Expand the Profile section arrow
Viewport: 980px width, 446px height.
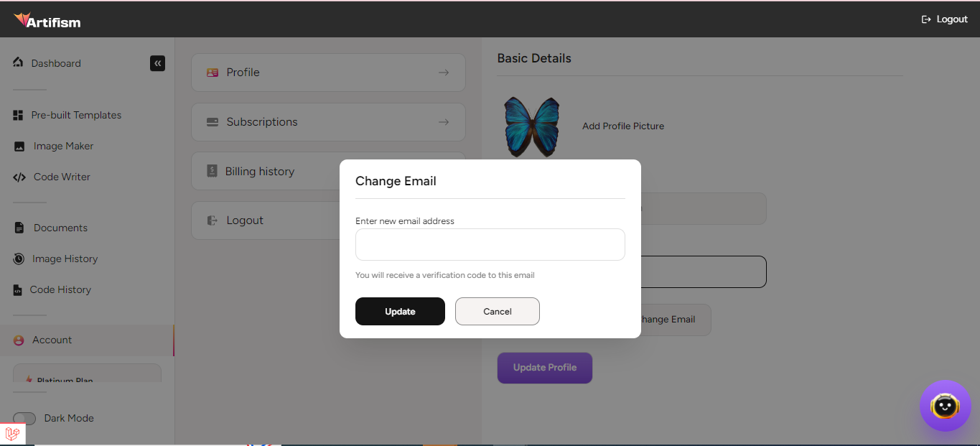tap(444, 73)
